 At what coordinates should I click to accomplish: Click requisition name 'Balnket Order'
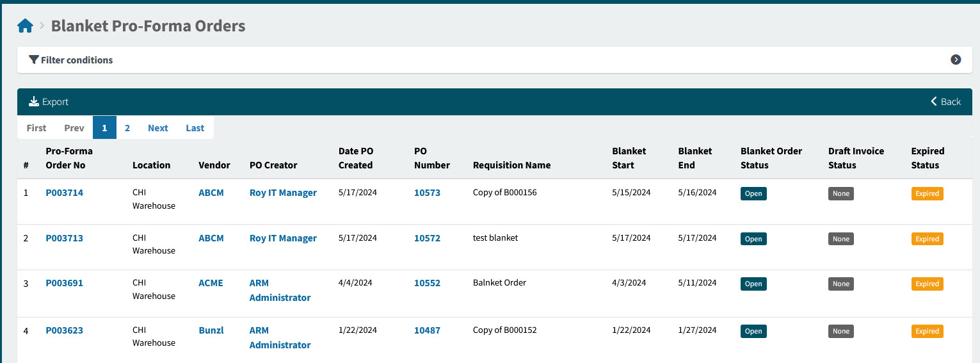pos(499,282)
